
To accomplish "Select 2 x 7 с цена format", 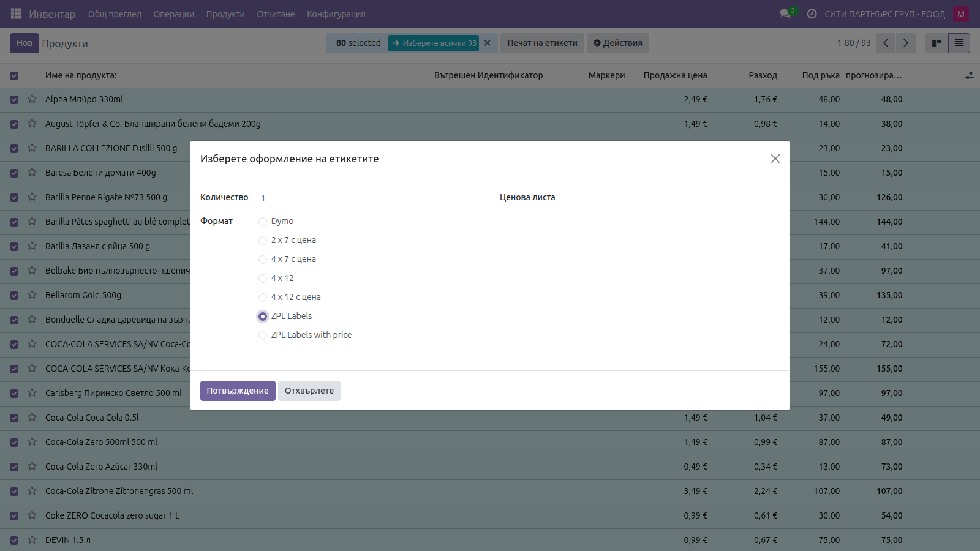I will [263, 241].
